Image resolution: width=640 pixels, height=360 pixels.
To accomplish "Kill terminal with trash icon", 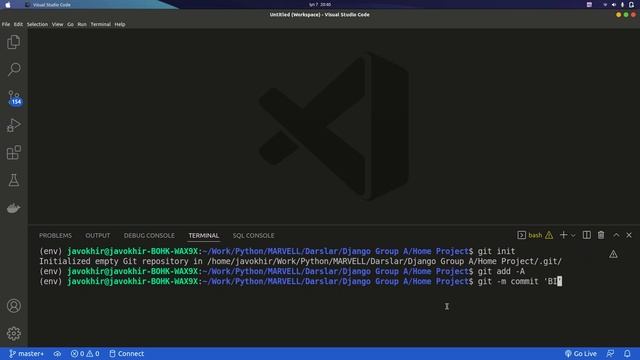I will coord(601,235).
